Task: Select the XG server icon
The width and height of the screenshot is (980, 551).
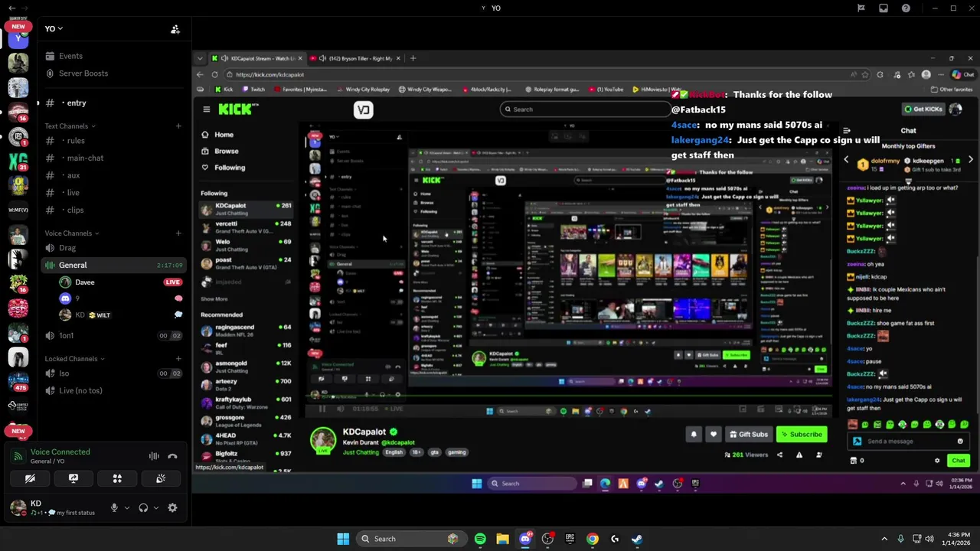Action: point(18,161)
